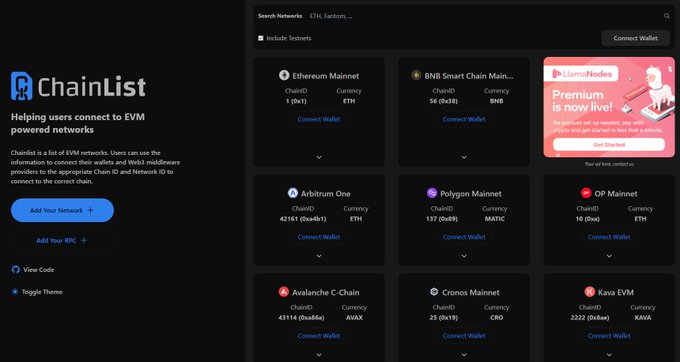This screenshot has width=680, height=362.
Task: Click the Add Your Network button
Action: click(x=62, y=210)
